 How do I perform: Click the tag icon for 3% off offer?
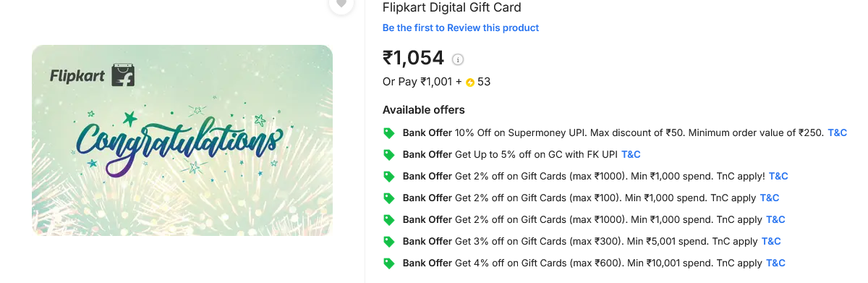click(x=389, y=242)
